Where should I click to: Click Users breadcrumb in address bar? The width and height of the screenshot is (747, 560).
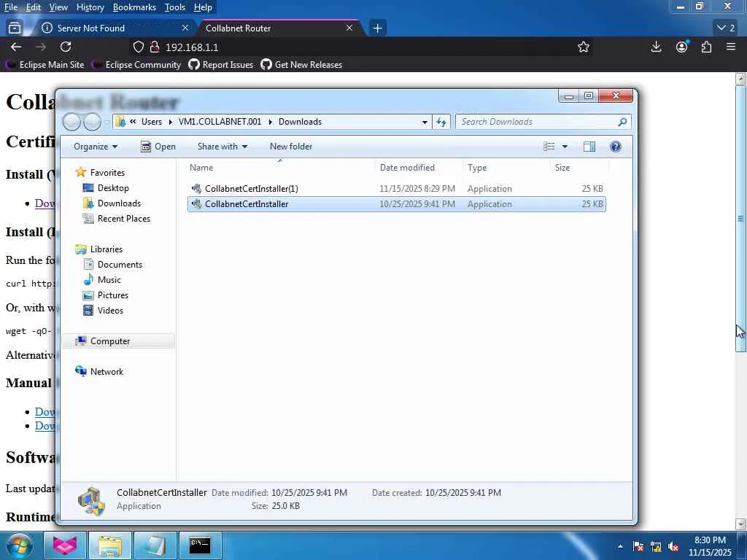152,122
